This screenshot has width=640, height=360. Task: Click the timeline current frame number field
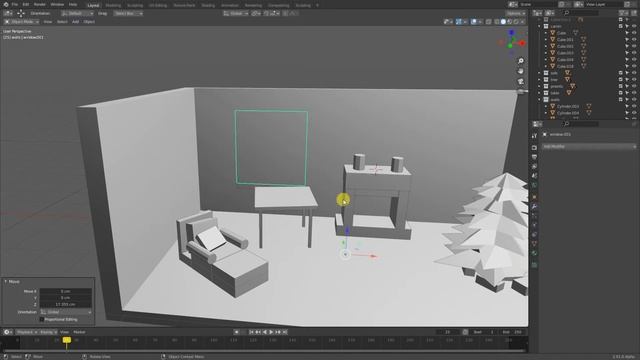coord(448,332)
